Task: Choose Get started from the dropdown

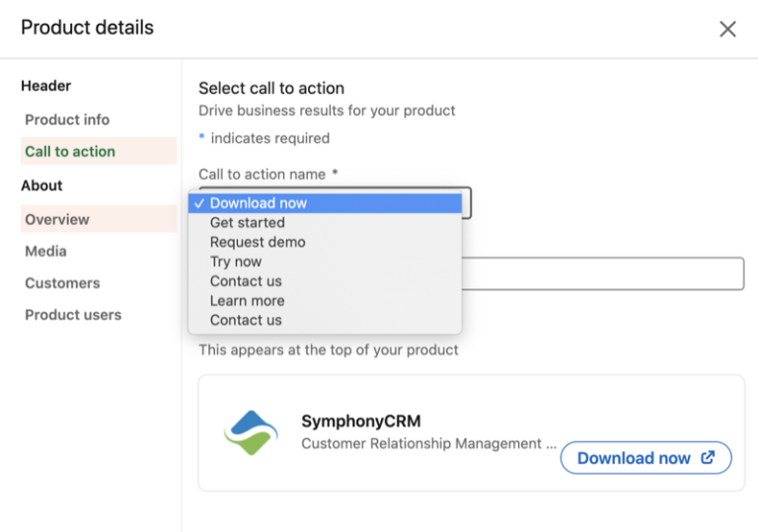Action: (247, 223)
